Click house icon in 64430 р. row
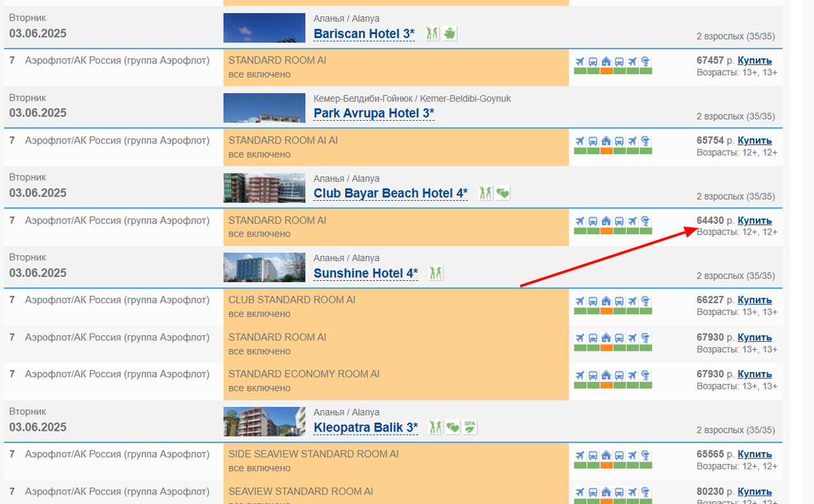 coord(606,222)
